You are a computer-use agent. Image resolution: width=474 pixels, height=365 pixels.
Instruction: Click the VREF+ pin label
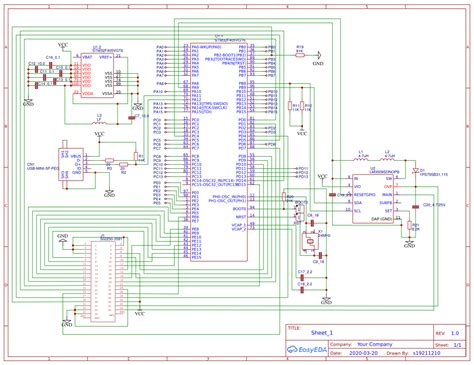click(x=105, y=57)
